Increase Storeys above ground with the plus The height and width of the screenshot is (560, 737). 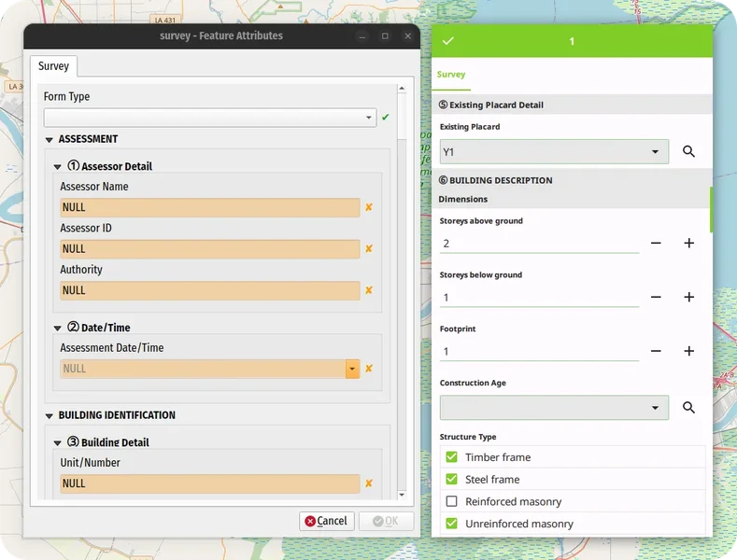click(x=688, y=243)
